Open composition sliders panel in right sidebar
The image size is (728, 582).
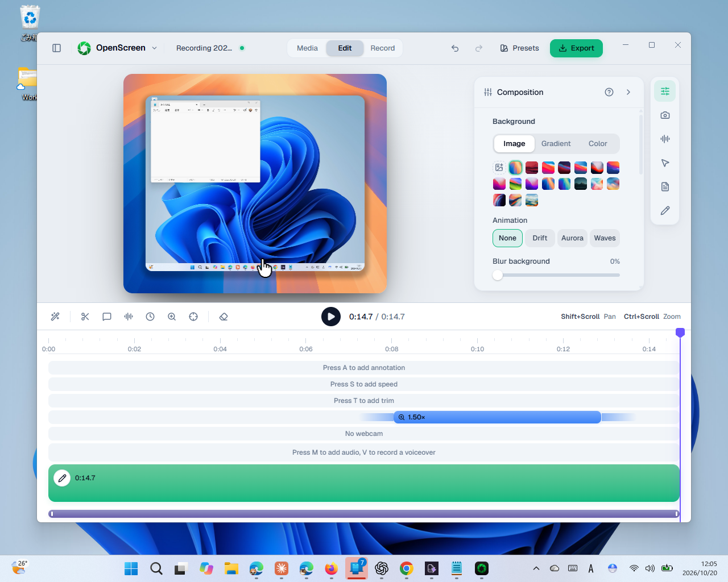665,92
